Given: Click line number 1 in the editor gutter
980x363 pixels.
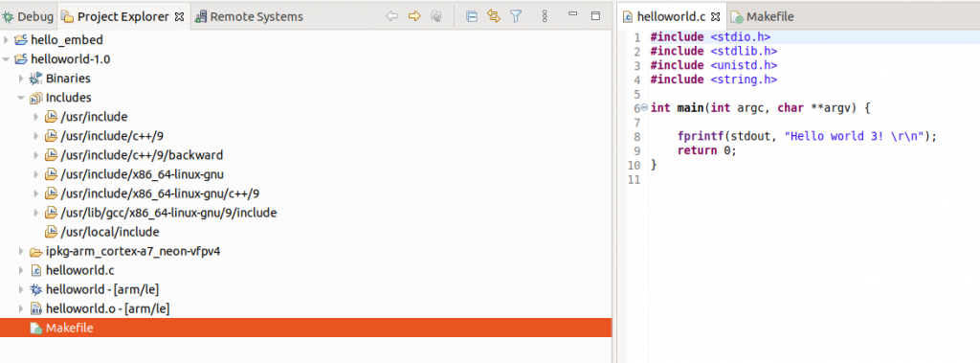Looking at the screenshot, I should point(636,37).
